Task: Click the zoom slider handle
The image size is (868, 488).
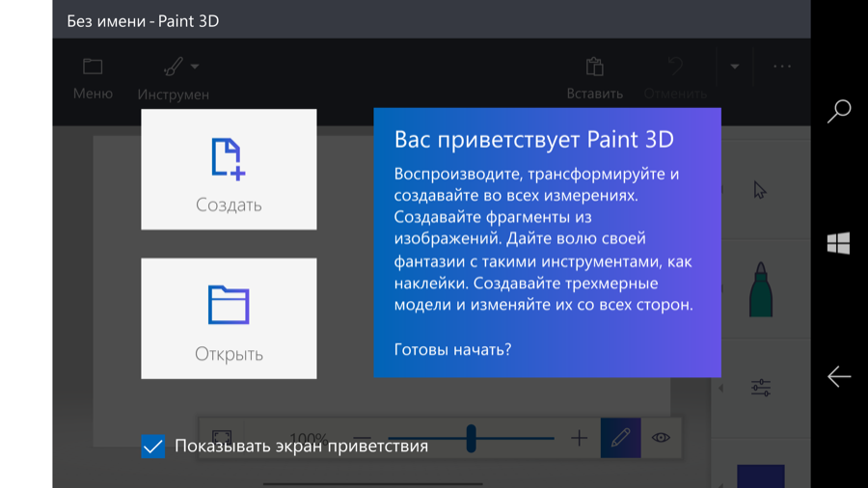Action: point(471,438)
